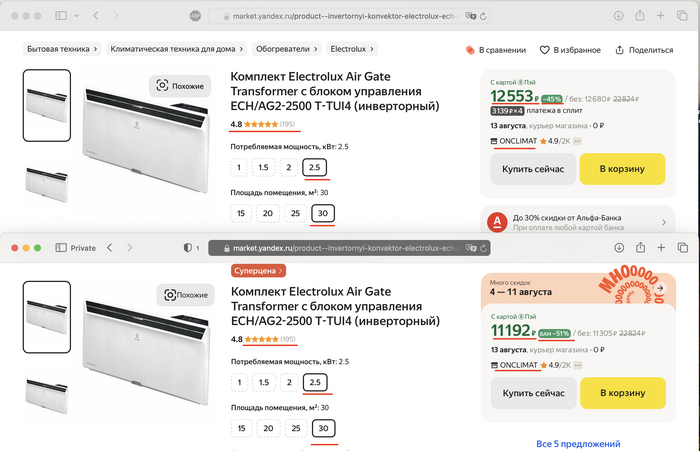
Task: Expand the Альфа-Банка discount banner
Action: 662,222
